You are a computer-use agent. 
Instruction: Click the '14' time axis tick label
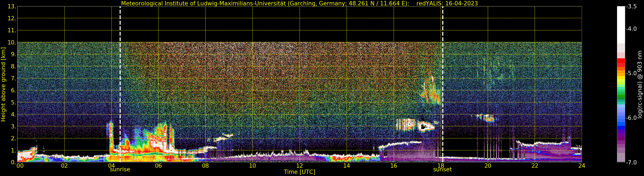pos(347,166)
